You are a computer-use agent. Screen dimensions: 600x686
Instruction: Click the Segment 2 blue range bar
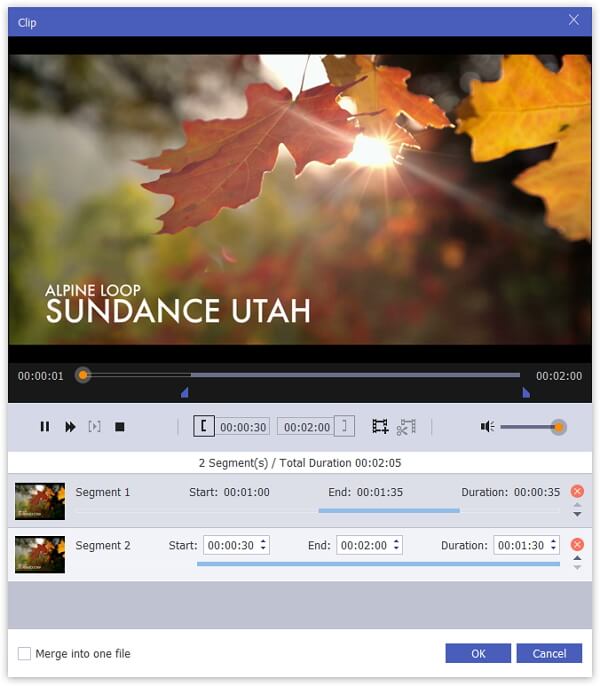[x=379, y=564]
